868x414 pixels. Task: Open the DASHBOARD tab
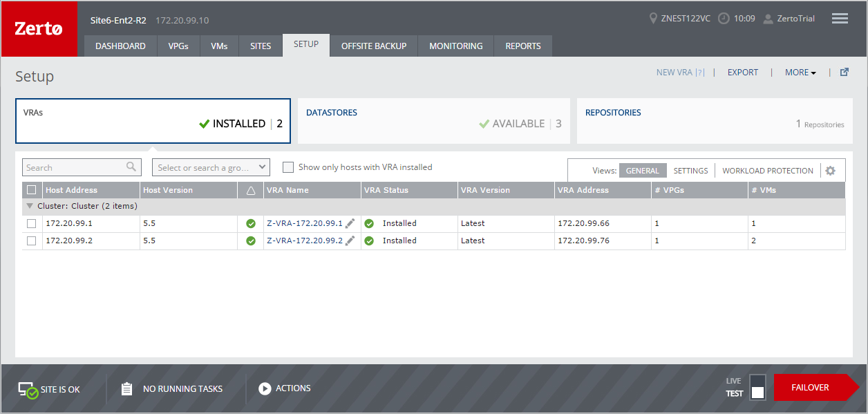click(120, 46)
